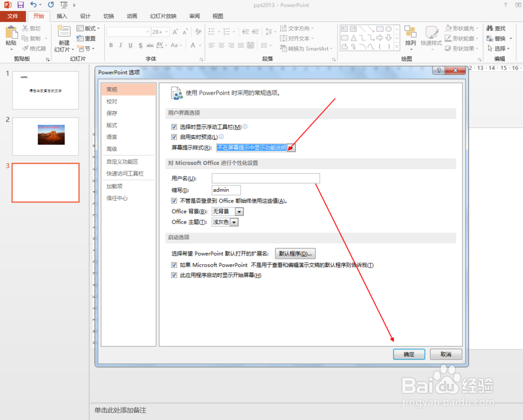The image size is (523, 420).
Task: Click the Undo arrow icon
Action: pos(33,5)
